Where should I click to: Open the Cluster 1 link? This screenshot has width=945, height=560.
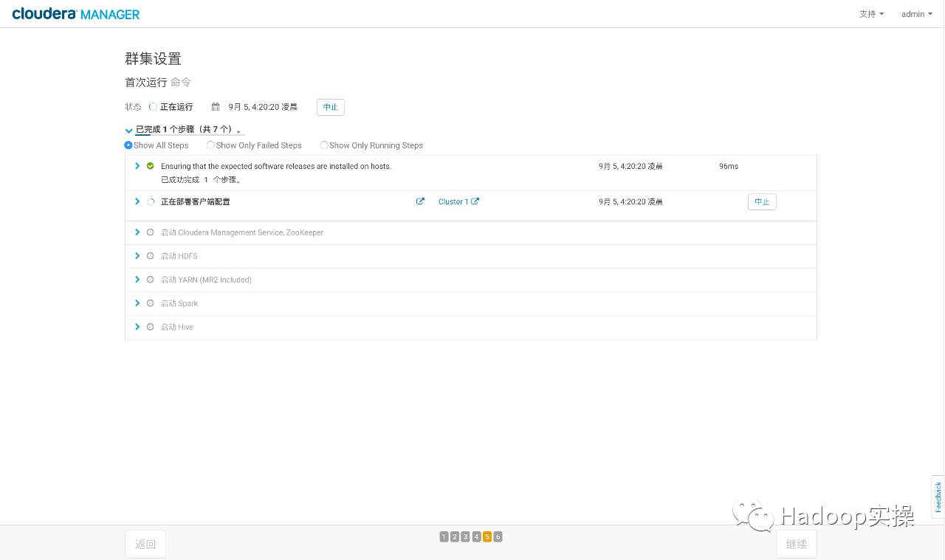tap(458, 201)
